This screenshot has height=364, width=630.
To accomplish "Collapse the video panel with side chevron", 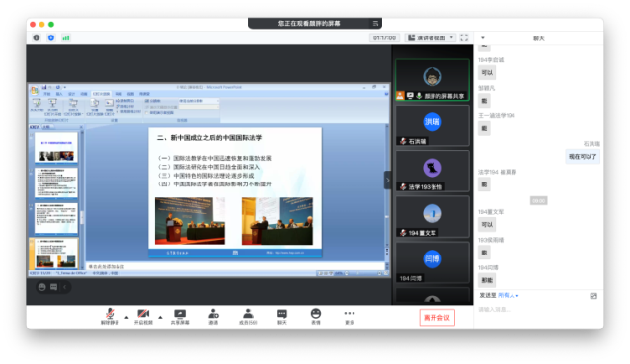I will [x=387, y=181].
